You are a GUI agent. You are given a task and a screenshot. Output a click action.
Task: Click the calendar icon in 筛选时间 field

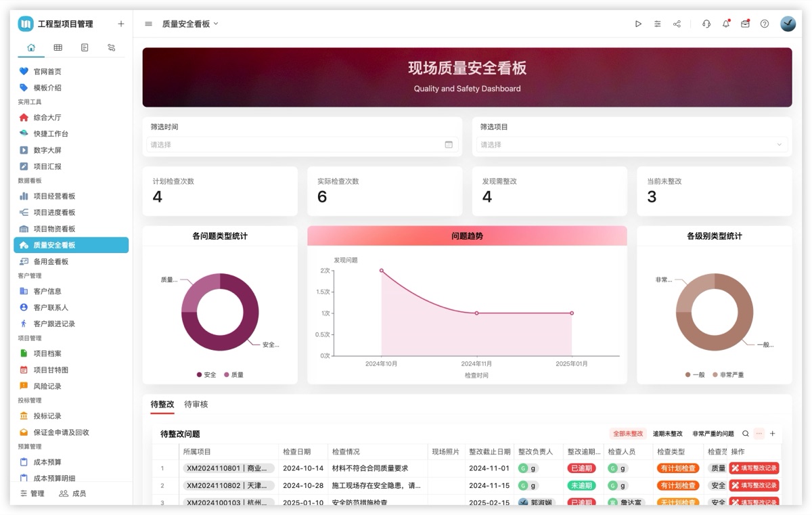pos(449,144)
